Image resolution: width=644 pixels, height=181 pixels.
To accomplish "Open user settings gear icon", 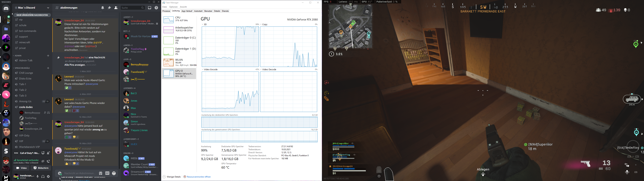I will 48,176.
